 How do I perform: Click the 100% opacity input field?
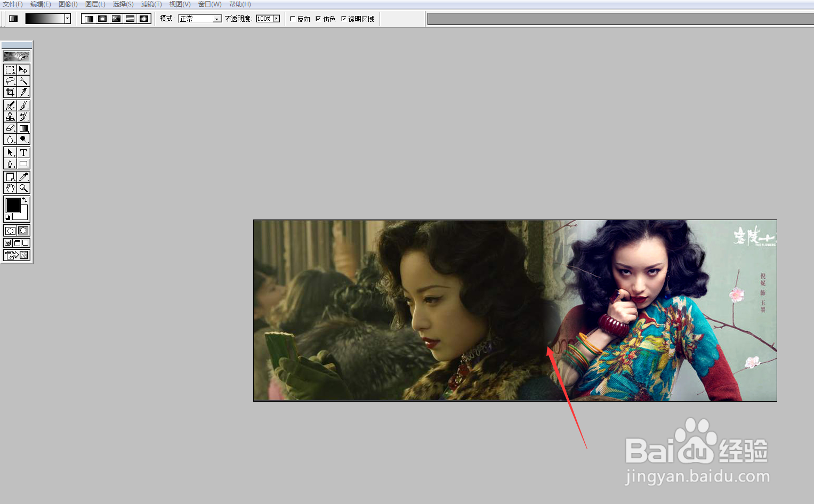tap(264, 19)
